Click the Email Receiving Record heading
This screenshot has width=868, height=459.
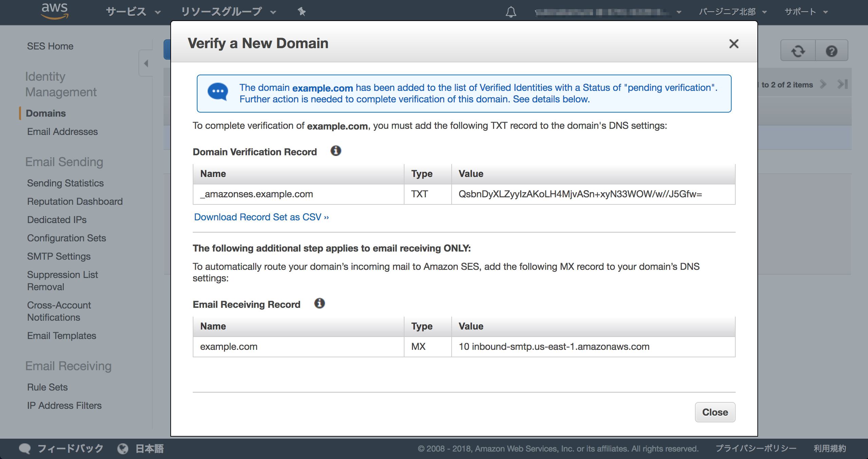pyautogui.click(x=246, y=304)
